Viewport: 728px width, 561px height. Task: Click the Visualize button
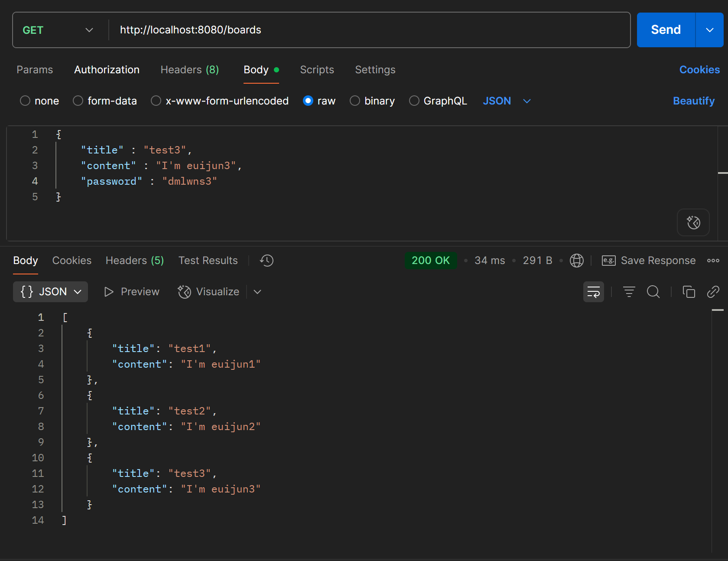point(208,292)
